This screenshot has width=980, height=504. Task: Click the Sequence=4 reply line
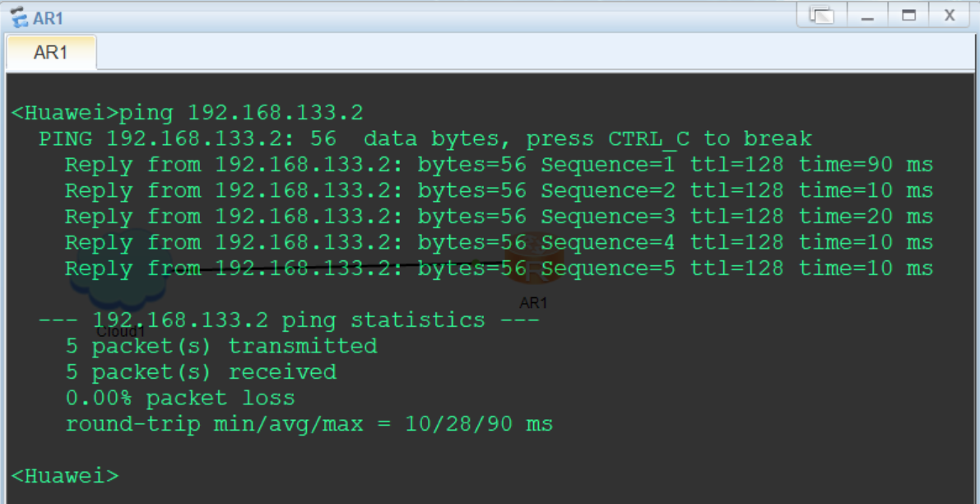499,243
